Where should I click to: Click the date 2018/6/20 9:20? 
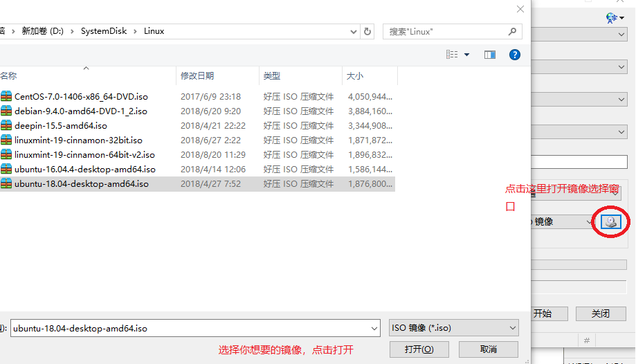point(210,111)
